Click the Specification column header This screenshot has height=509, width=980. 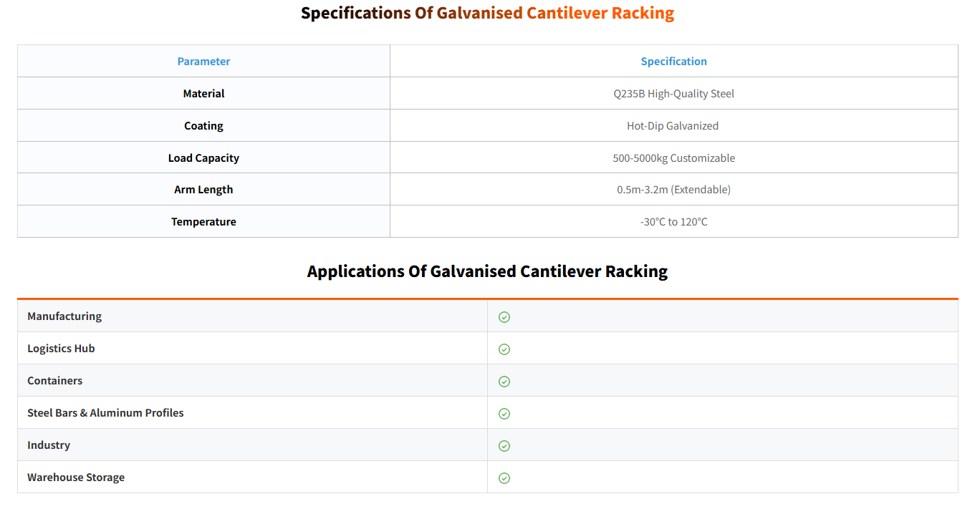coord(673,62)
